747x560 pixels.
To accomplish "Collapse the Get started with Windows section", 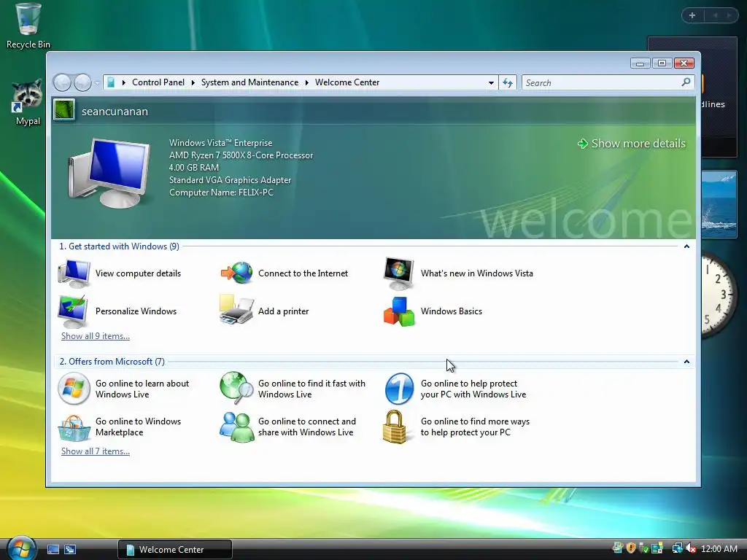I will [686, 246].
